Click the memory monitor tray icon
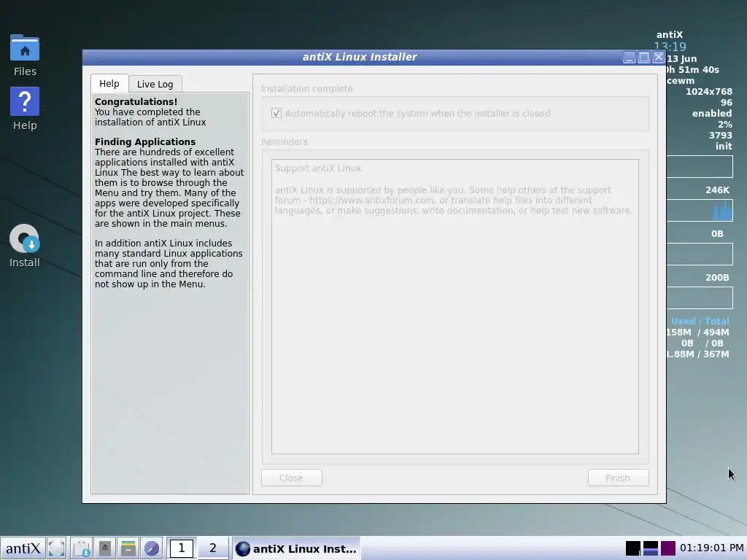The width and height of the screenshot is (747, 560). point(650,548)
